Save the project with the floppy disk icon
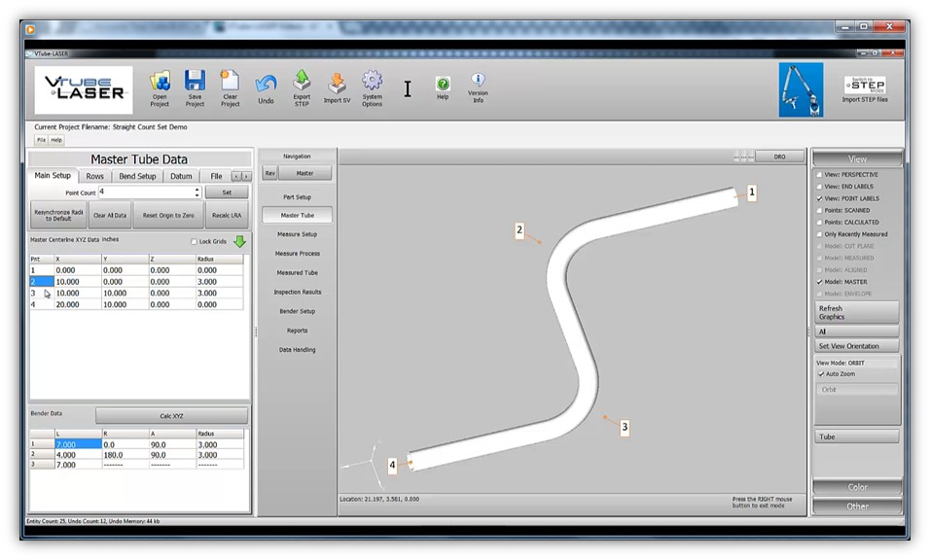Screen dimensions: 930x560 (x=195, y=83)
